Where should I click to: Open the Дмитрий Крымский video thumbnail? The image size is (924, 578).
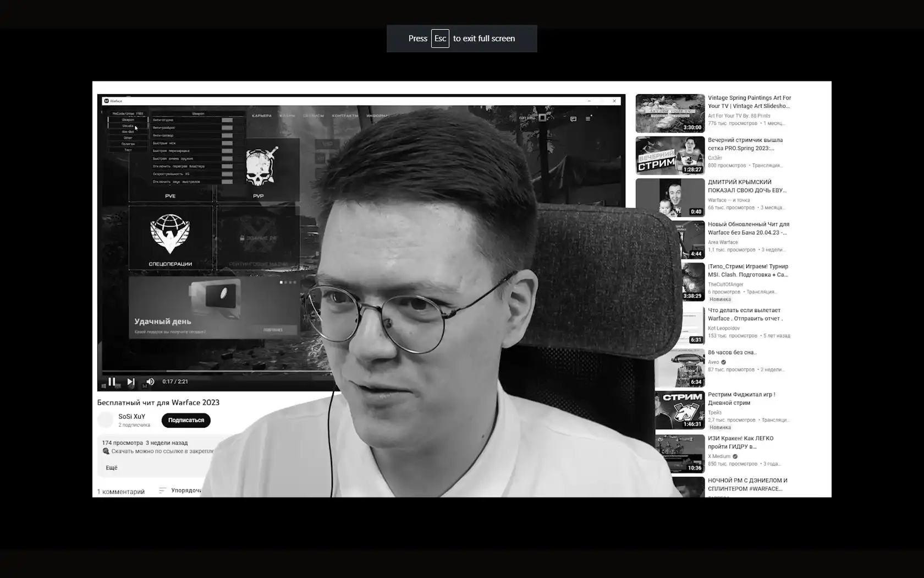[x=670, y=198]
